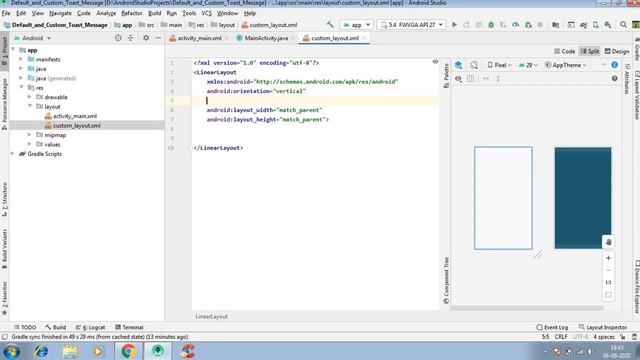Click the Make Project hammer icon
Screen dimensions: 640x360
pyautogui.click(x=330, y=24)
